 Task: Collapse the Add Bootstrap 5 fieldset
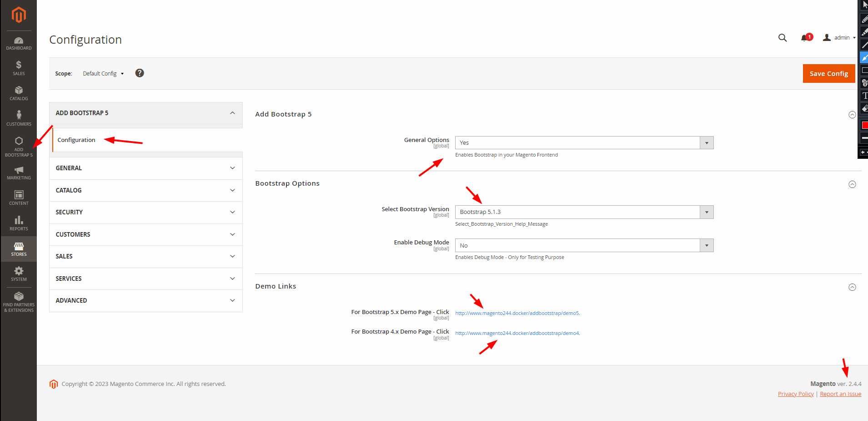pos(853,115)
